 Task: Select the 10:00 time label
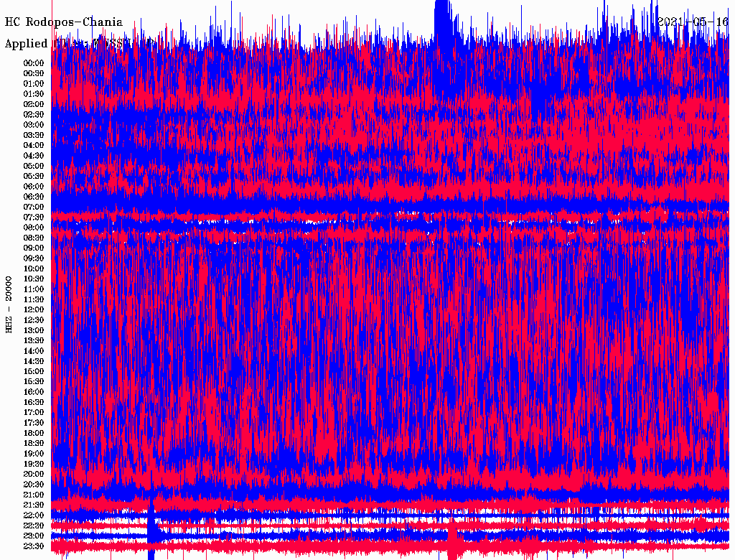click(34, 269)
